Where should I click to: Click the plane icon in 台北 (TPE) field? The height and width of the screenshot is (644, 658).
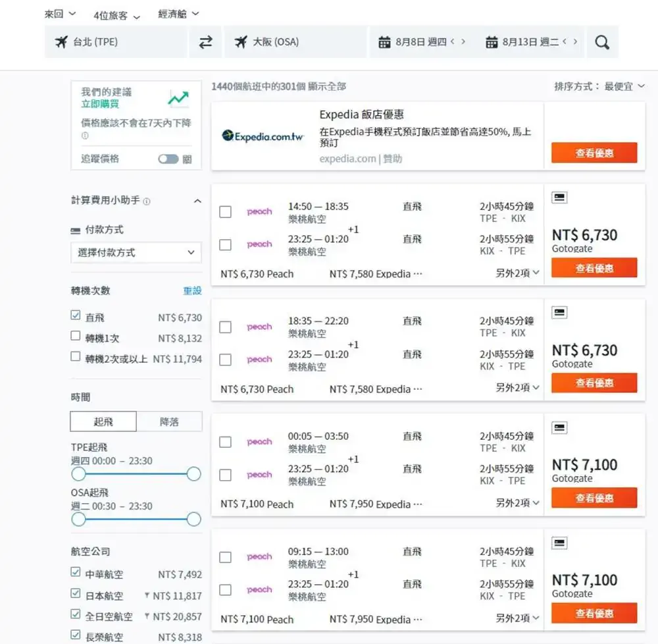click(61, 42)
